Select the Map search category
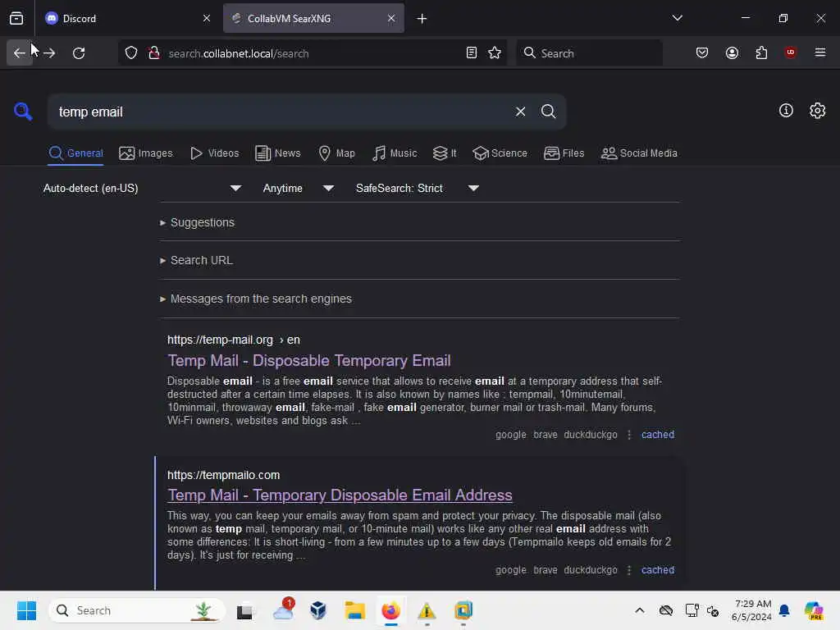 coord(336,153)
